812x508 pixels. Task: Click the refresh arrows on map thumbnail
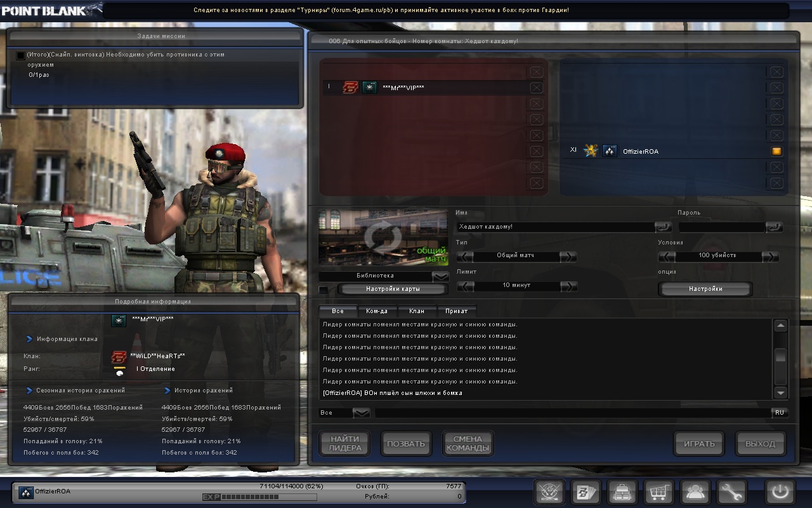click(x=382, y=238)
